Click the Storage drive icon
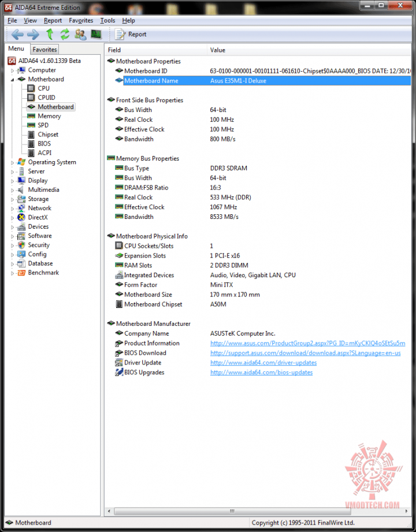Image resolution: width=416 pixels, height=532 pixels. [x=21, y=199]
